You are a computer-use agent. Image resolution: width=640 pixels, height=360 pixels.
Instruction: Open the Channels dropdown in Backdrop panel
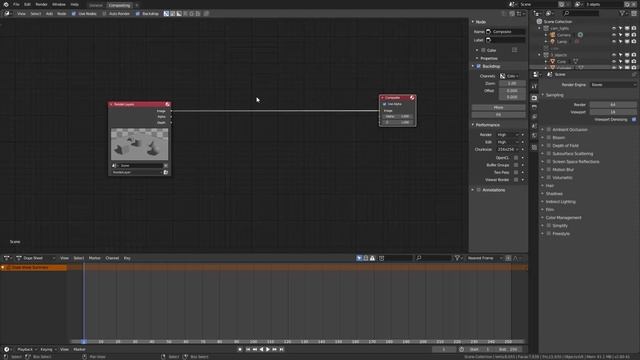pos(509,76)
